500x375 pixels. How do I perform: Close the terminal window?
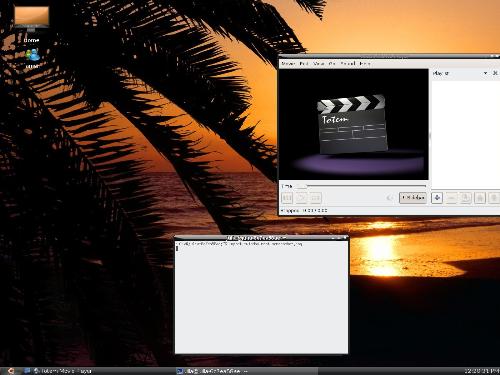[x=345, y=238]
